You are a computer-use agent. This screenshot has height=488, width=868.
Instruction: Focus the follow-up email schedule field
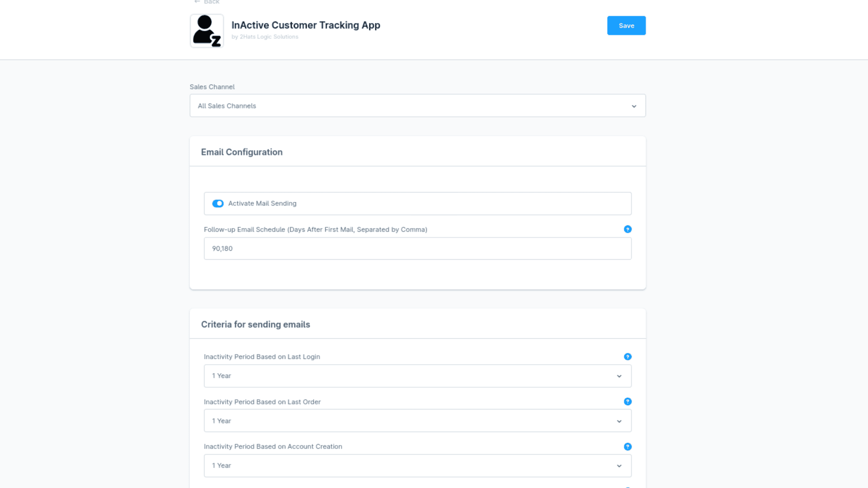pyautogui.click(x=417, y=249)
